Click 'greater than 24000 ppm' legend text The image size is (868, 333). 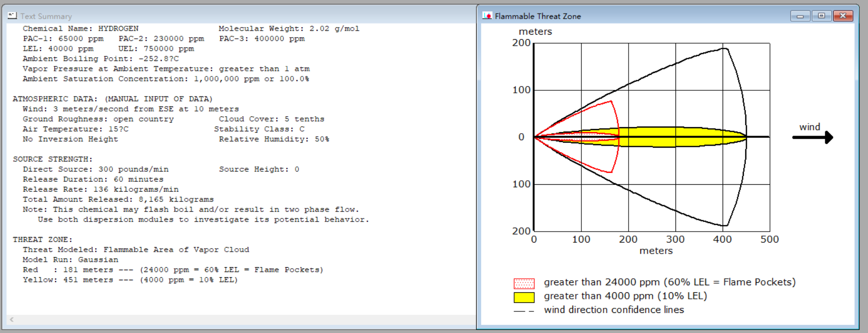[x=670, y=282]
